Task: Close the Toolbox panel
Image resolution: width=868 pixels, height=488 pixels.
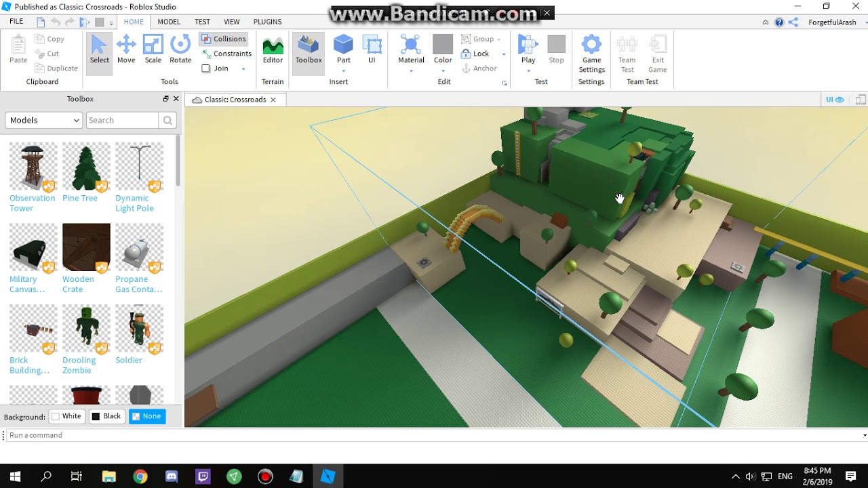Action: 176,99
